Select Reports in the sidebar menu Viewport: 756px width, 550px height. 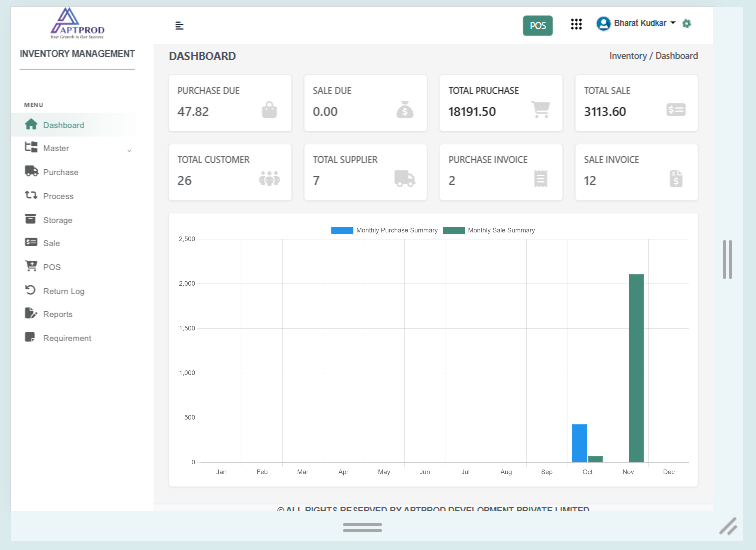coord(57,314)
